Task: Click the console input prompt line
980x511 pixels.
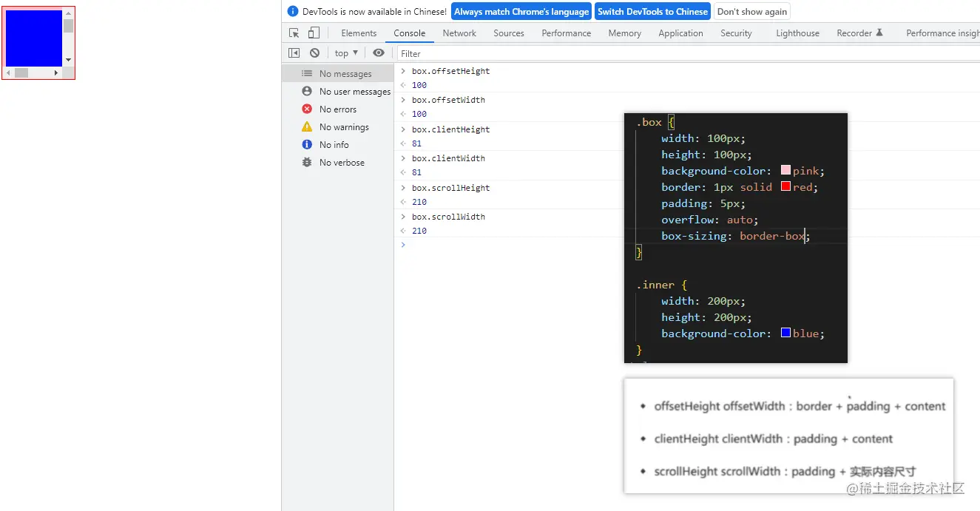Action: tap(688, 245)
